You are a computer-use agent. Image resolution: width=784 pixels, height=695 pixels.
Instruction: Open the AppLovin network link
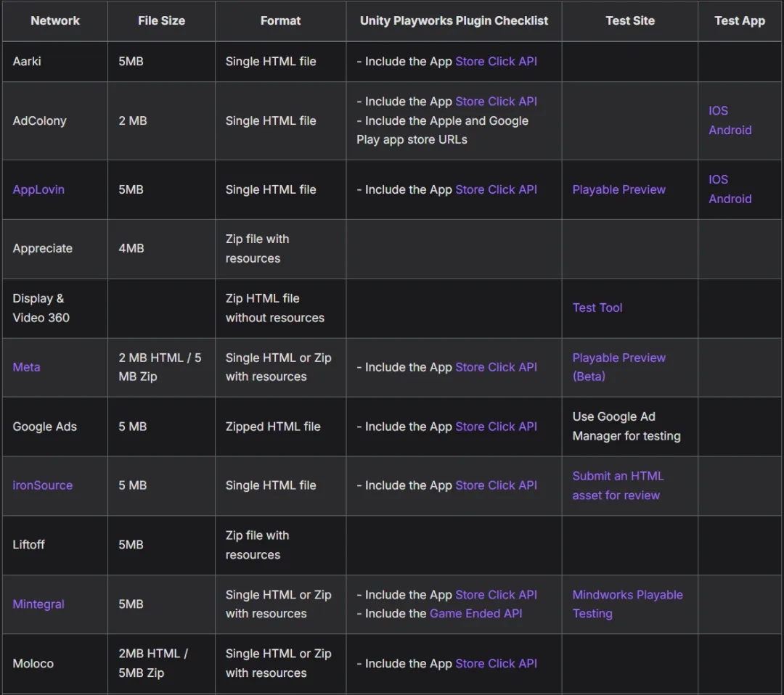tap(38, 189)
